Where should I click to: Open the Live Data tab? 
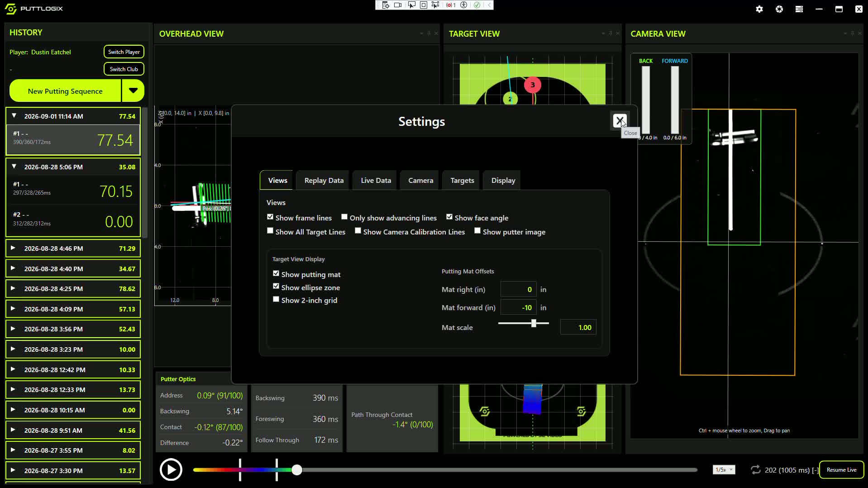click(376, 180)
